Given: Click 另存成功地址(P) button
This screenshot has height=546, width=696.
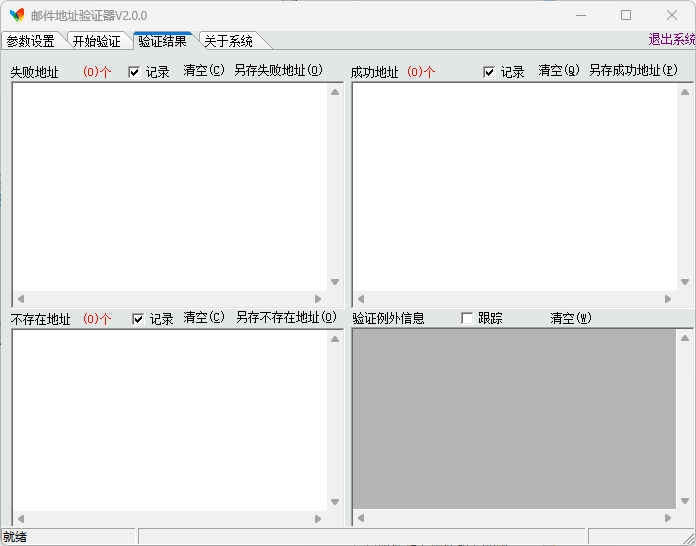Looking at the screenshot, I should [633, 71].
